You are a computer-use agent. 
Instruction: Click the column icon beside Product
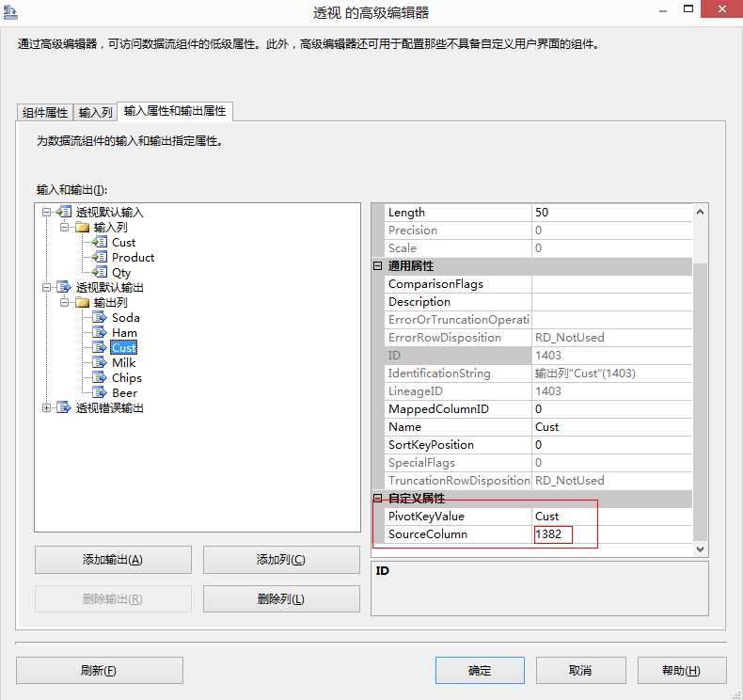point(100,258)
